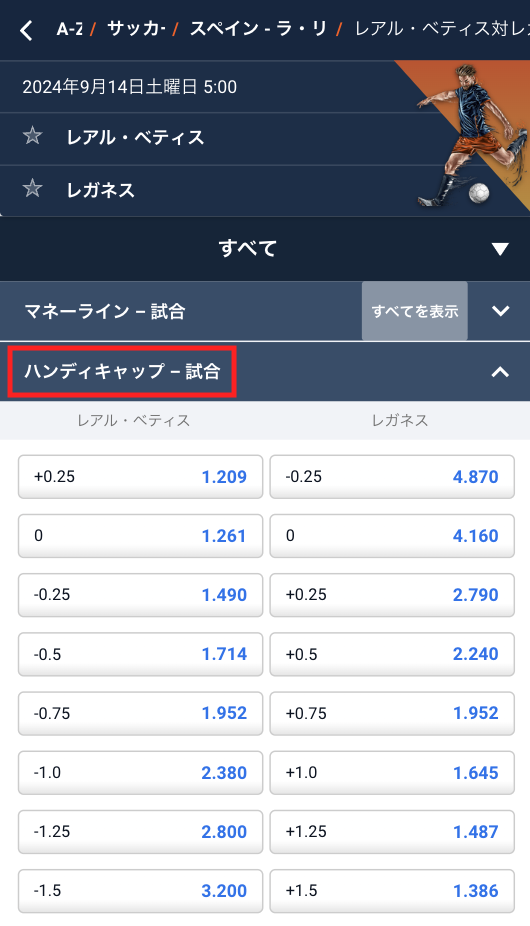Select レアル・ベティス -1.5 at 3.200

pos(141,891)
